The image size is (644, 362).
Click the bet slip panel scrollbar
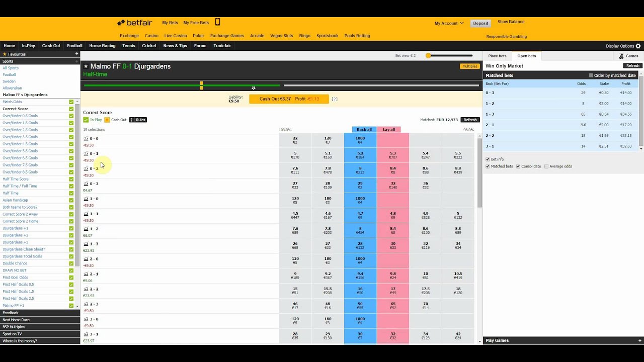(x=641, y=111)
